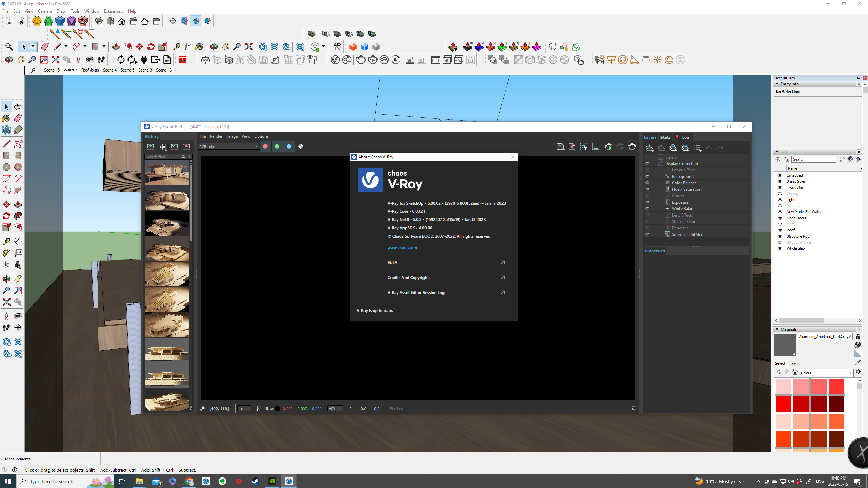Show the Glazing tag
The height and width of the screenshot is (488, 868).
(780, 194)
